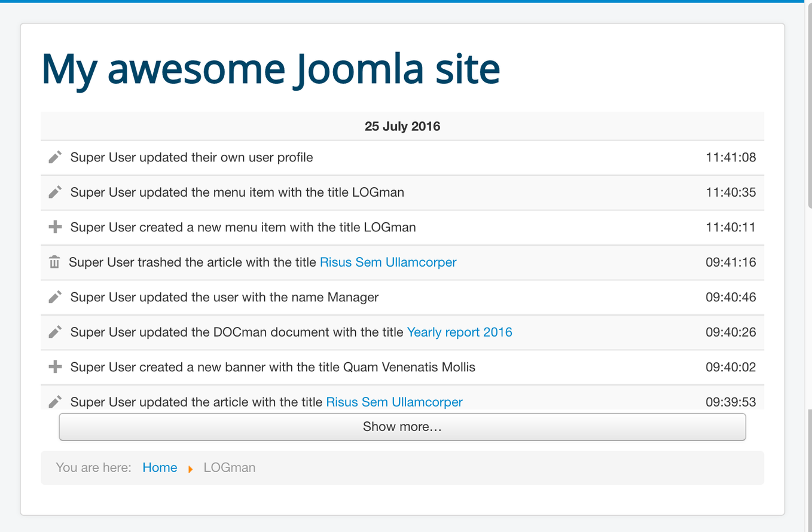Click 'Super User updated the user with the name Manager'

225,297
